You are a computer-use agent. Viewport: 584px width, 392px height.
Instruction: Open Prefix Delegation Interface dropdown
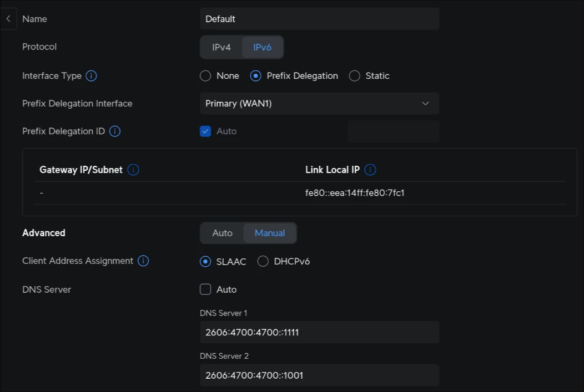point(319,104)
